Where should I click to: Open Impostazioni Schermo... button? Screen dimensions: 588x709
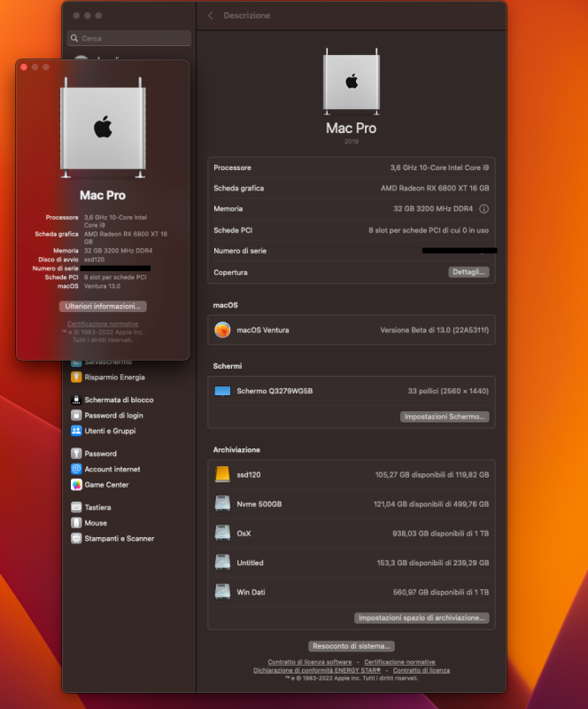tap(445, 417)
